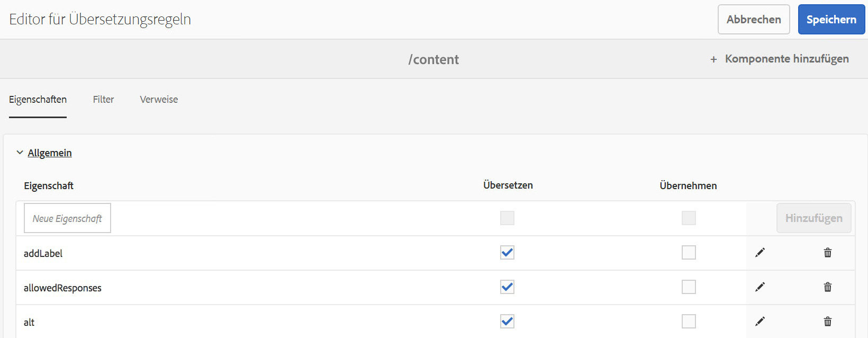The height and width of the screenshot is (338, 868).
Task: Check Übernehmen for the alt property
Action: point(689,322)
